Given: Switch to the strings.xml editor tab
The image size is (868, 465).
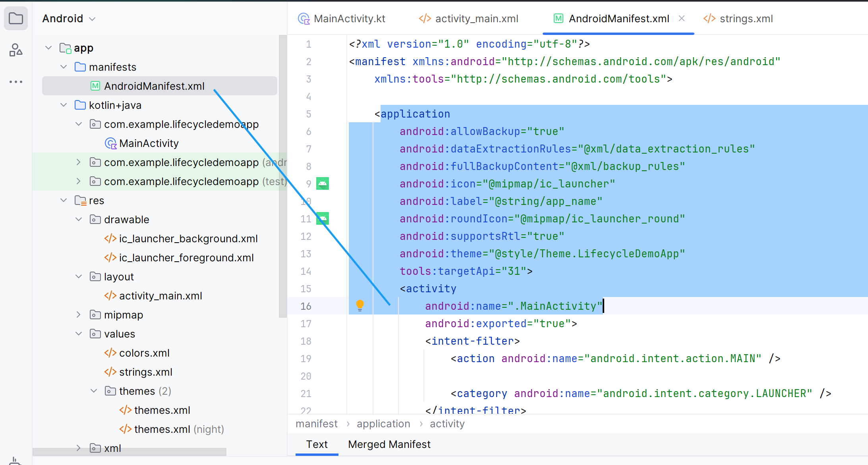Looking at the screenshot, I should (738, 19).
